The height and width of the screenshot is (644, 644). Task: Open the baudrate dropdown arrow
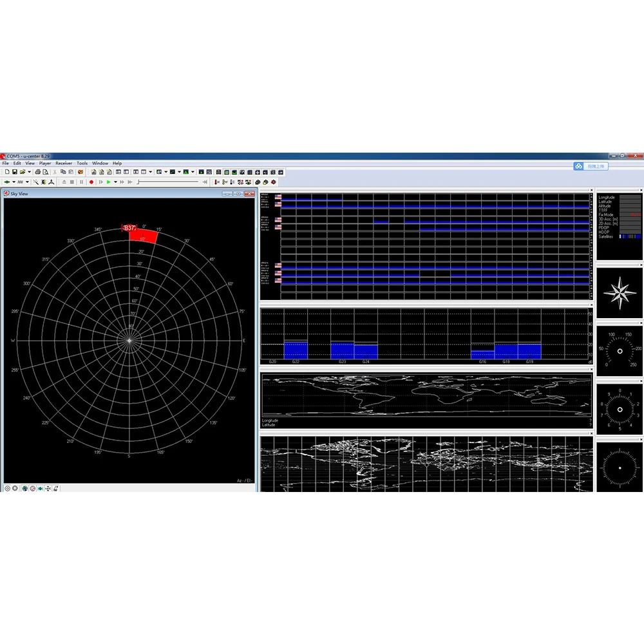[27, 182]
